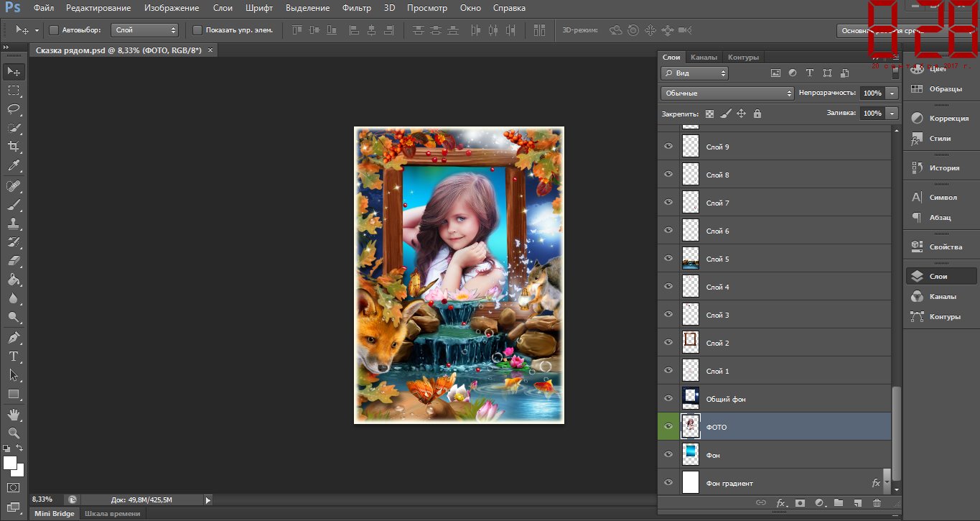The image size is (980, 521).
Task: Hide the Фон градиент layer
Action: 669,483
